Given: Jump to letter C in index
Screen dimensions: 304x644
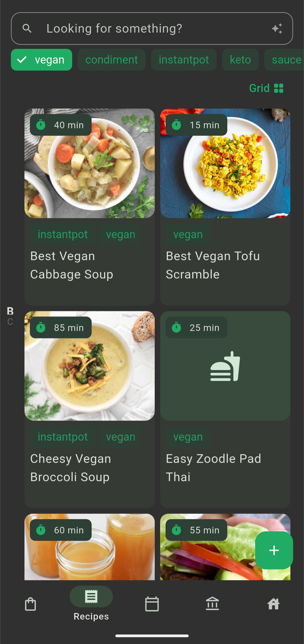Looking at the screenshot, I should point(10,322).
